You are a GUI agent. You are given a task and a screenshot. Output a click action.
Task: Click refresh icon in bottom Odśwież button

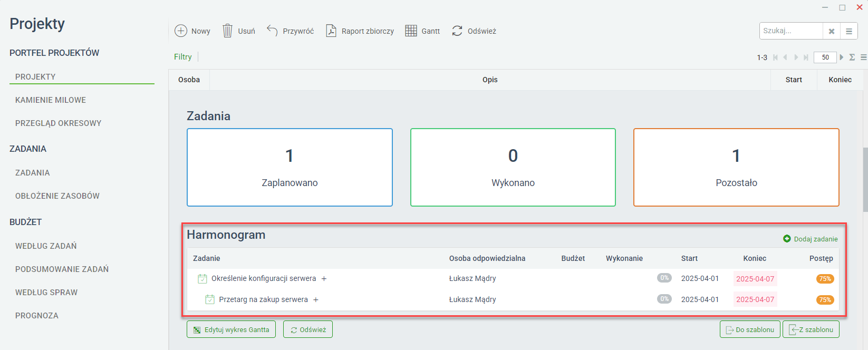294,330
